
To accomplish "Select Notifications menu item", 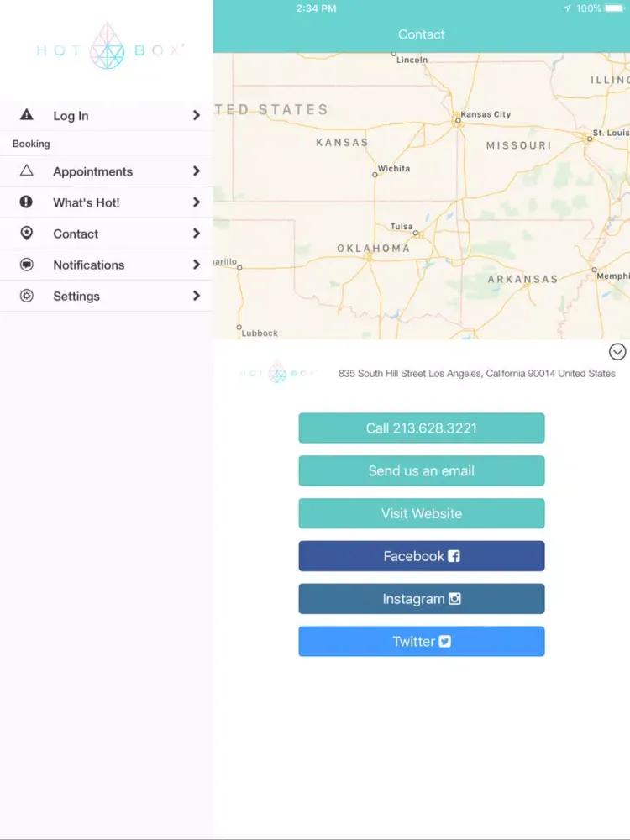I will [106, 264].
